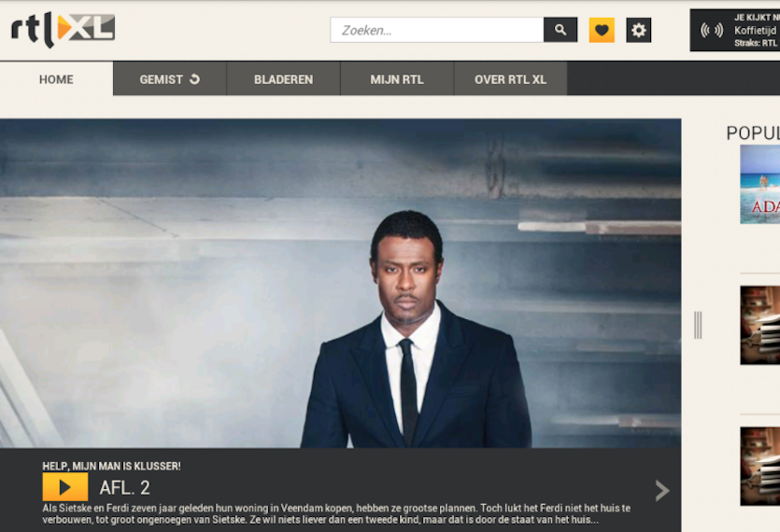The image size is (780, 532).
Task: Click the Straks: RTL upcoming program text
Action: click(x=756, y=43)
